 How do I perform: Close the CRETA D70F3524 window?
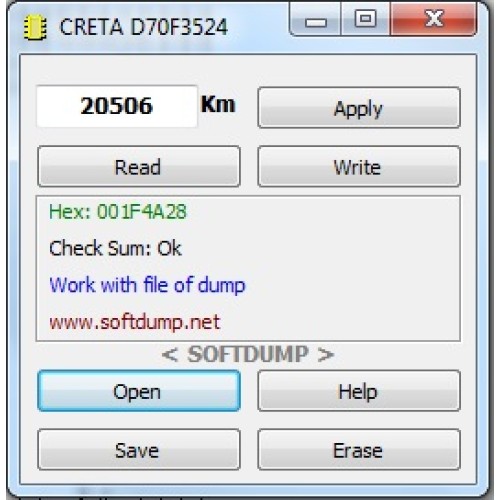pyautogui.click(x=434, y=19)
